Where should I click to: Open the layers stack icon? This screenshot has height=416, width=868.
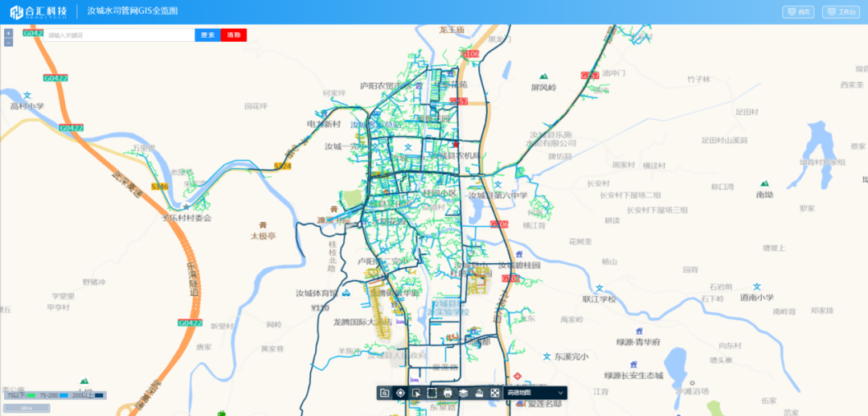click(x=464, y=393)
